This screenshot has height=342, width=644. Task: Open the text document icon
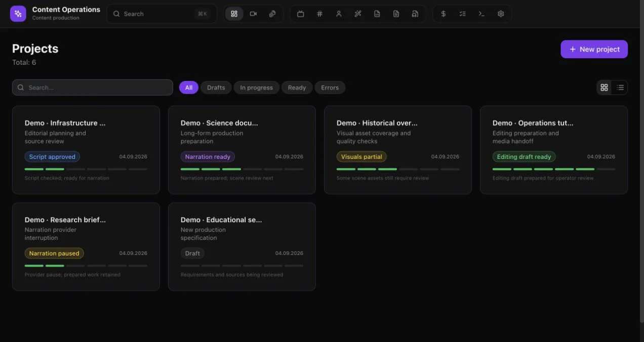[x=396, y=14]
